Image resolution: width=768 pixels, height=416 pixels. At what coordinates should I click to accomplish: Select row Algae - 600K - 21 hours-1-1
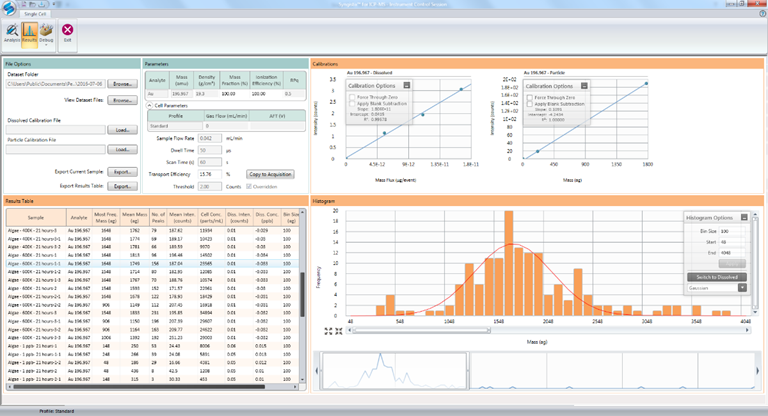[152, 264]
